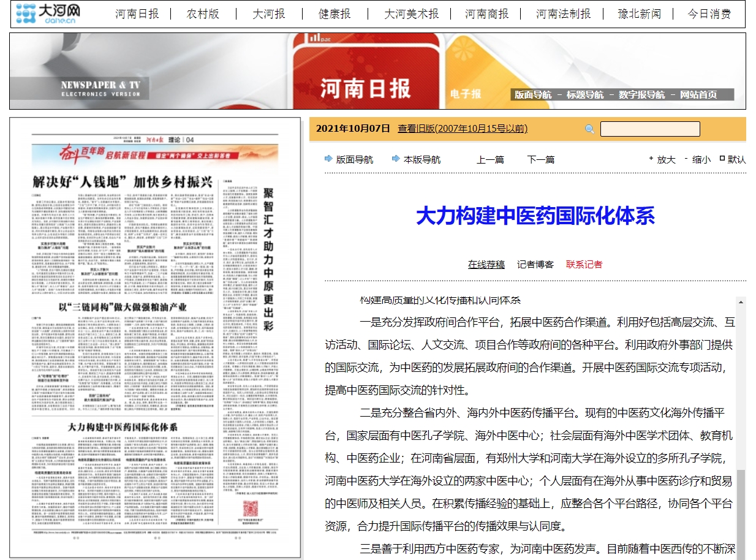Click 版面导航 in the banner navigation strip
This screenshot has width=756, height=560.
coord(533,95)
